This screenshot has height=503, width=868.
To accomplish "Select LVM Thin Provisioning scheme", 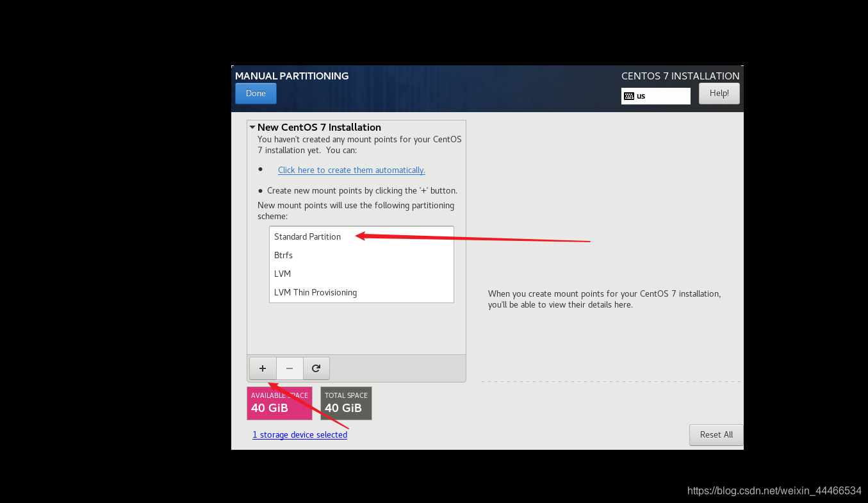I will tap(361, 292).
